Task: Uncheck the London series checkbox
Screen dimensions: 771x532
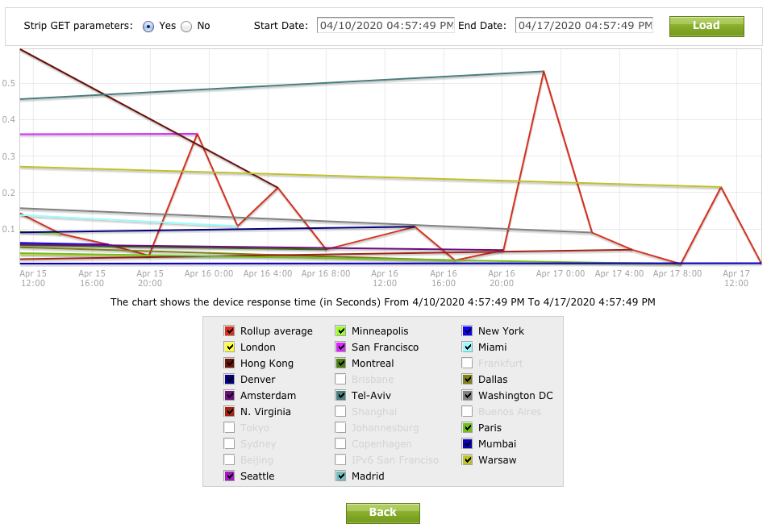Action: pyautogui.click(x=229, y=347)
